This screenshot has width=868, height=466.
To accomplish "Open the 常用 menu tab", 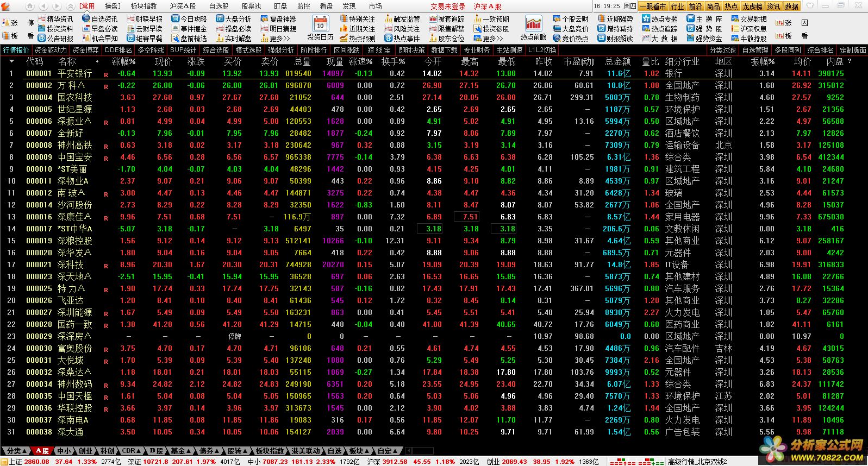I will pos(87,6).
